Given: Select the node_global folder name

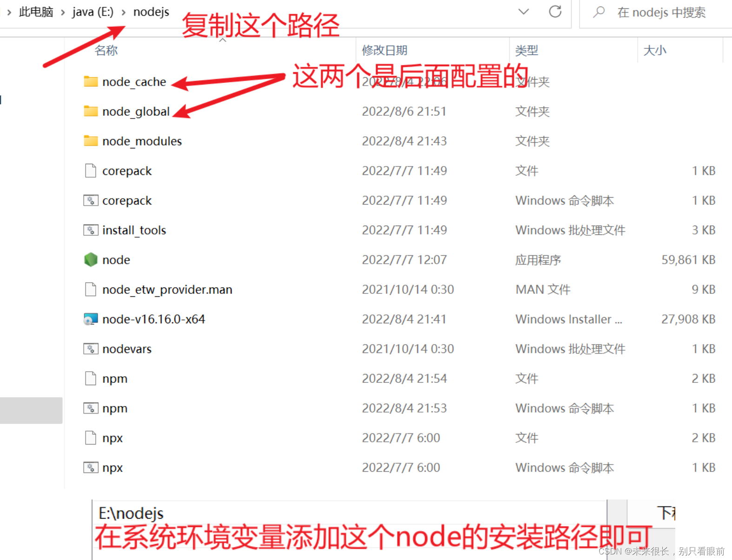Looking at the screenshot, I should (136, 112).
